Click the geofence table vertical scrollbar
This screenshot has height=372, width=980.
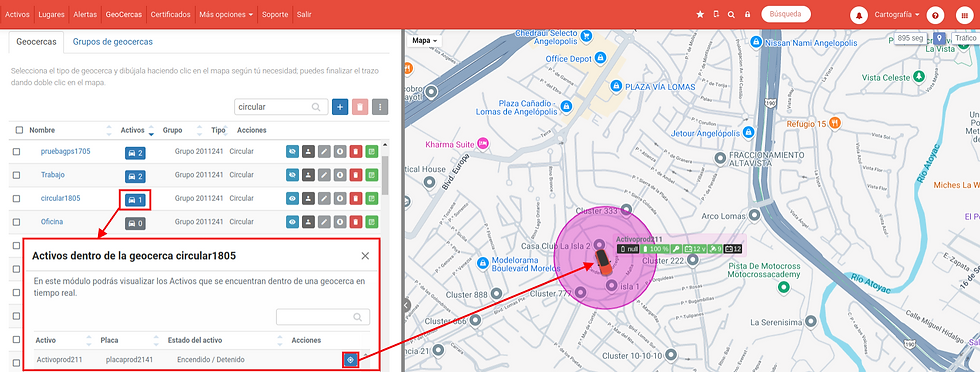pos(385,176)
